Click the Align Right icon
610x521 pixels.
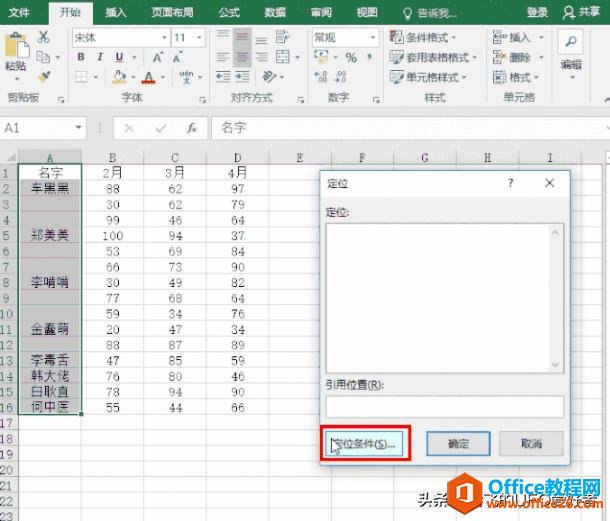pos(261,58)
